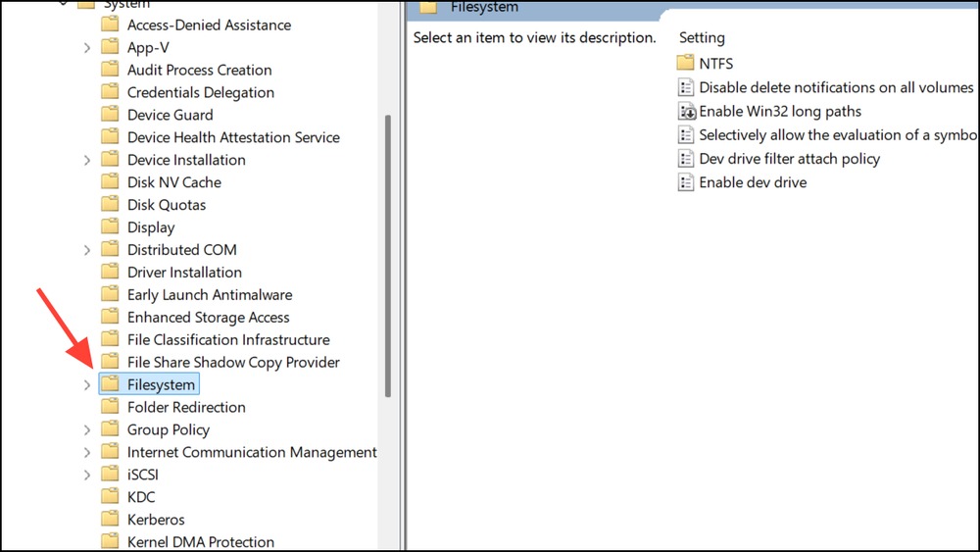Select Kerberos folder in the tree
This screenshot has height=552, width=980.
click(x=156, y=520)
